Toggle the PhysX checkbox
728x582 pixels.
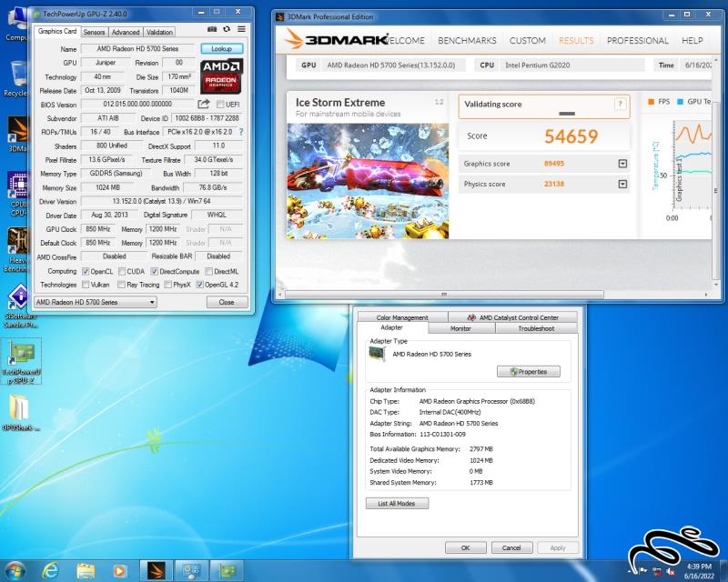(x=168, y=285)
